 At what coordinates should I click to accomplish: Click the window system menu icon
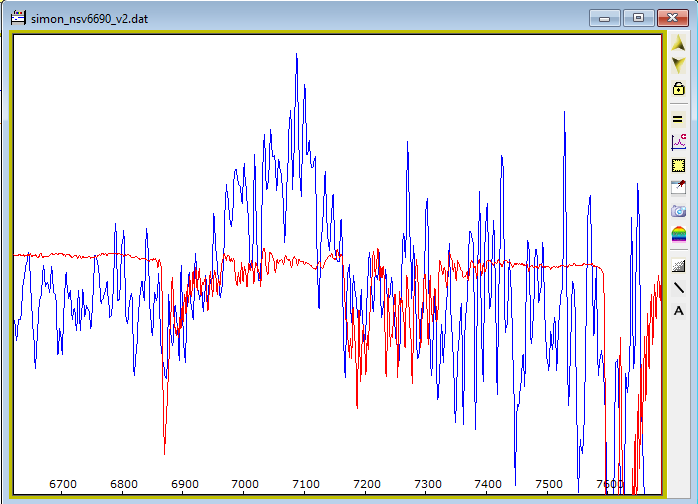tap(17, 18)
